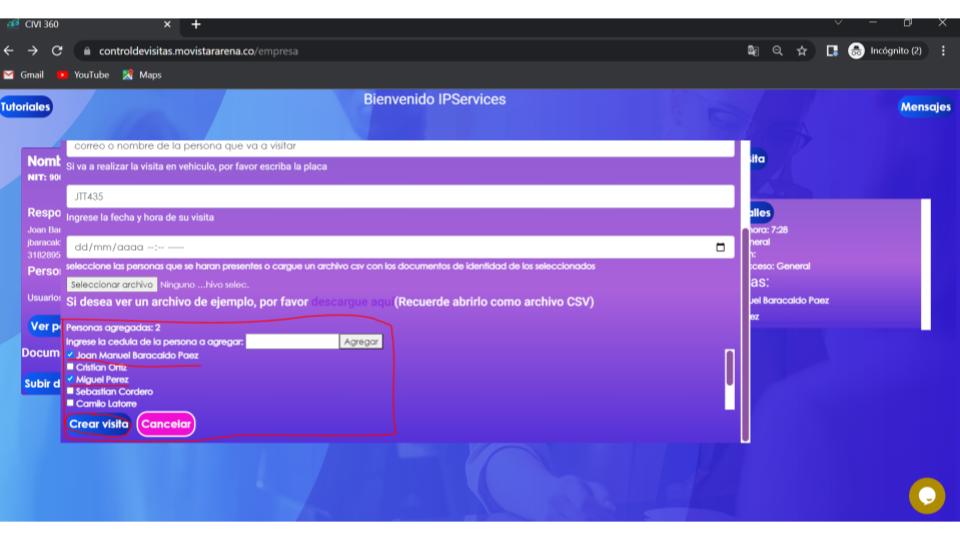Click the cédula input field next to Agregar

tap(292, 342)
